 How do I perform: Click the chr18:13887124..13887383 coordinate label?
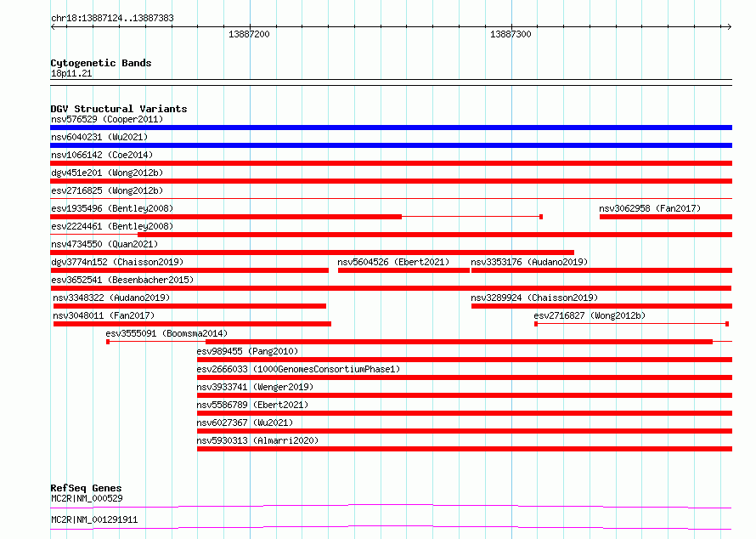click(112, 18)
